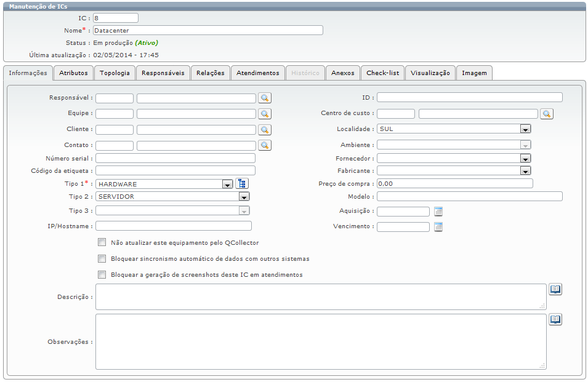Image resolution: width=588 pixels, height=382 pixels.
Task: Select the Visualização tab
Action: point(430,73)
